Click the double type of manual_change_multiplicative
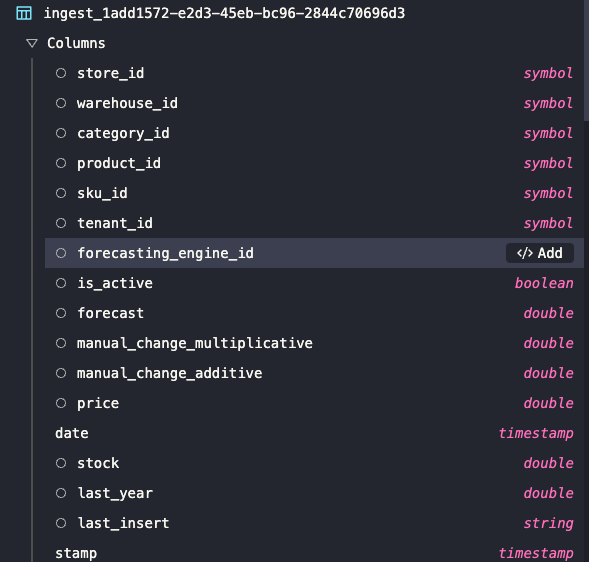589x562 pixels. [x=548, y=343]
